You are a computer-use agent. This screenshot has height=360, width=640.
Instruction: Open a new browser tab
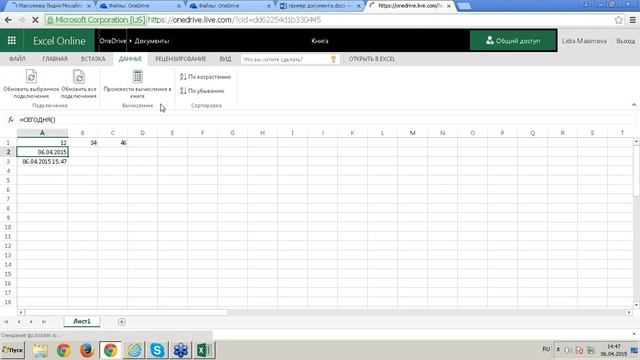coord(464,6)
